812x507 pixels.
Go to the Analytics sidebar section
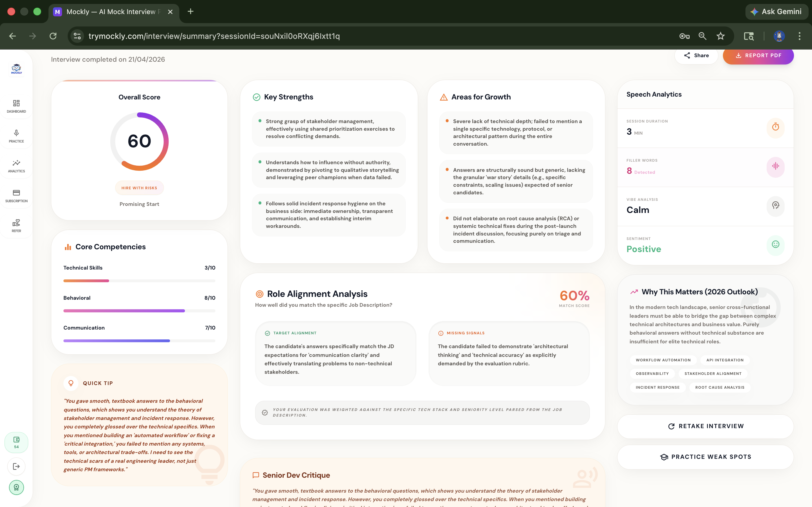[x=16, y=166]
